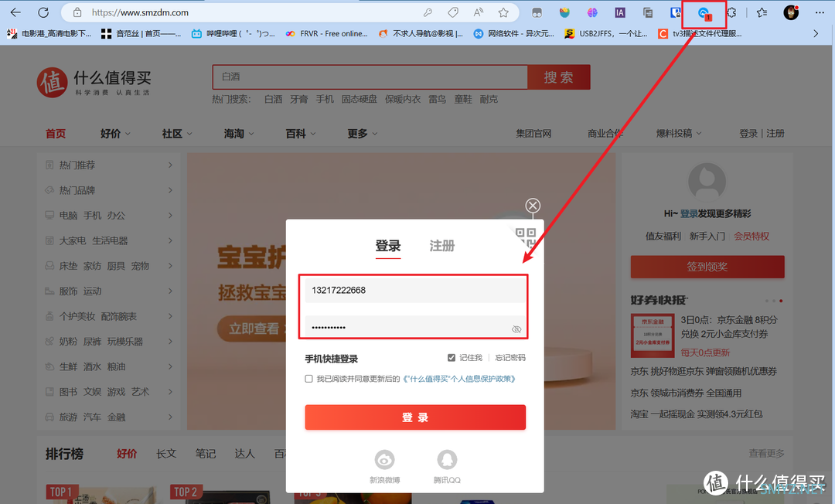Expand the 热门推荐 category row

(x=109, y=165)
